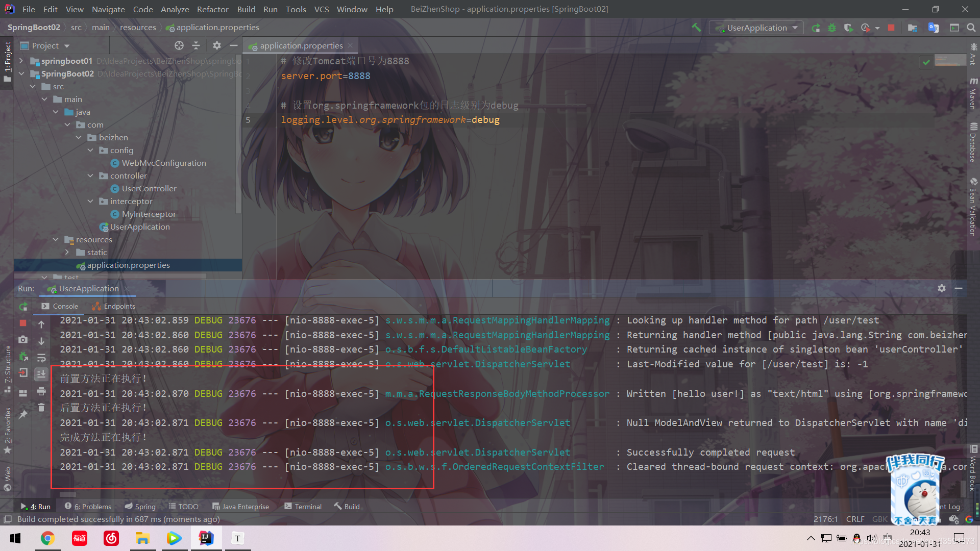Click the locate-file target icon in the Project panel

tap(179, 45)
